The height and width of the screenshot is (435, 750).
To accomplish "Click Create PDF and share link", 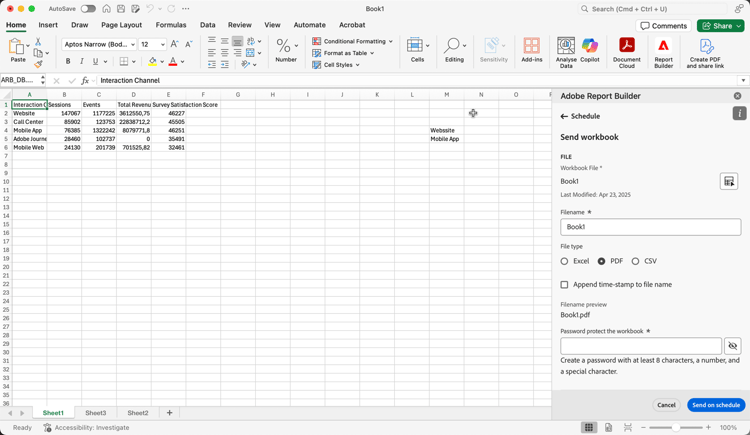I will pyautogui.click(x=706, y=52).
